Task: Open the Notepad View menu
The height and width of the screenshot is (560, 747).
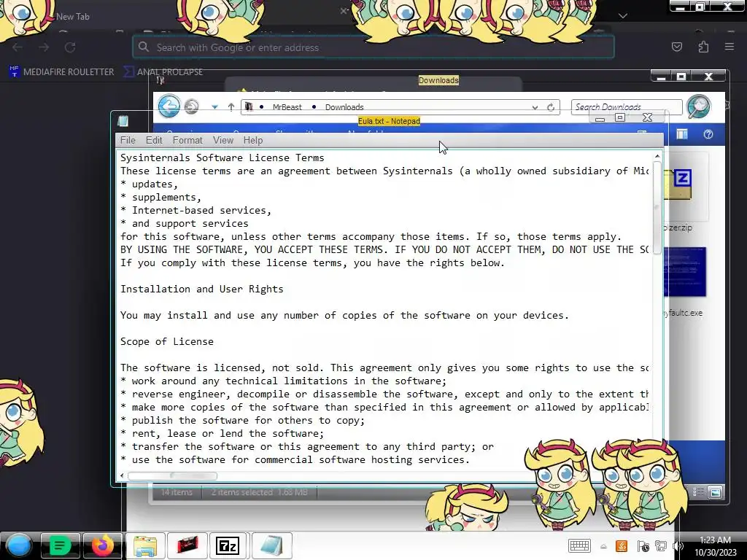Action: point(223,140)
